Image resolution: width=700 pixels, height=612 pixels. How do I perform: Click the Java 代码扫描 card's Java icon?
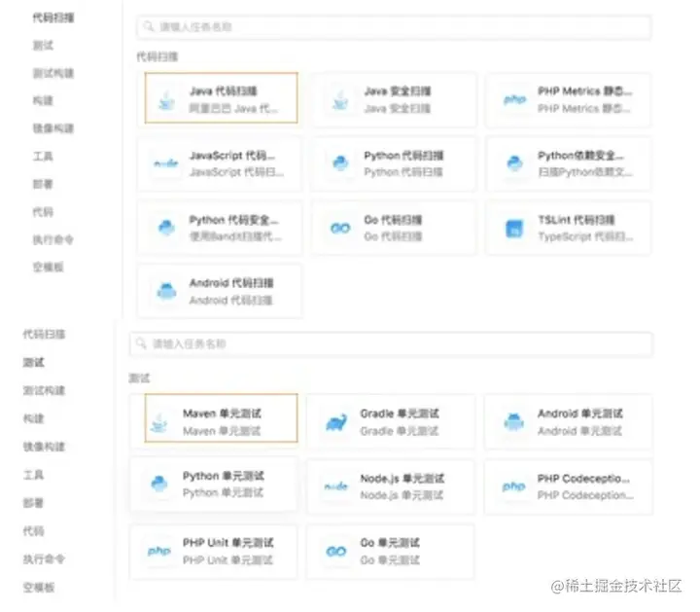point(166,100)
